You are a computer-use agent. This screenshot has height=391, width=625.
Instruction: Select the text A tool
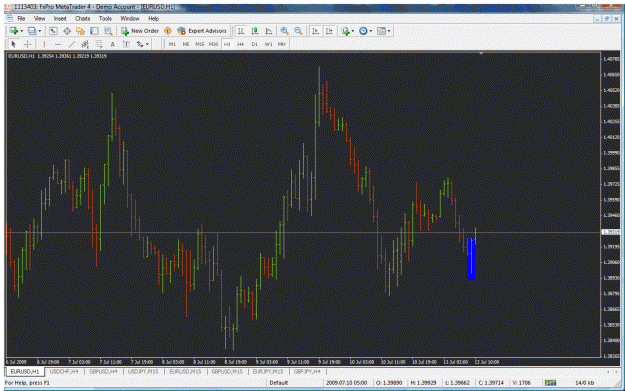coord(112,44)
